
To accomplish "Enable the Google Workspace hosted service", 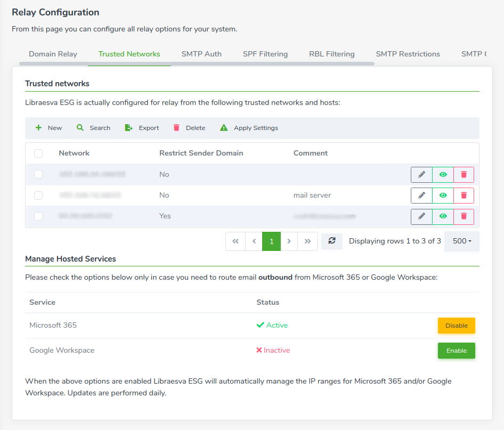I will 457,351.
